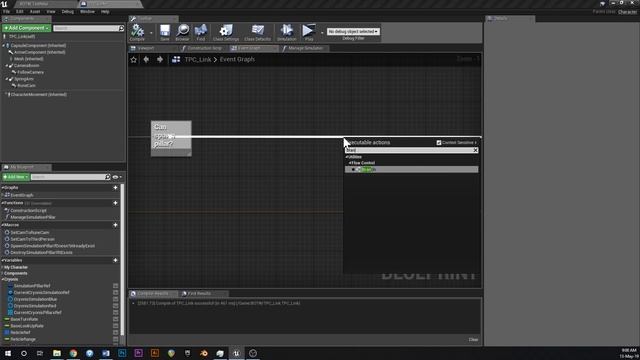The width and height of the screenshot is (640, 360).
Task: Open My Blueprint view options eye dropdown
Action: point(117,177)
